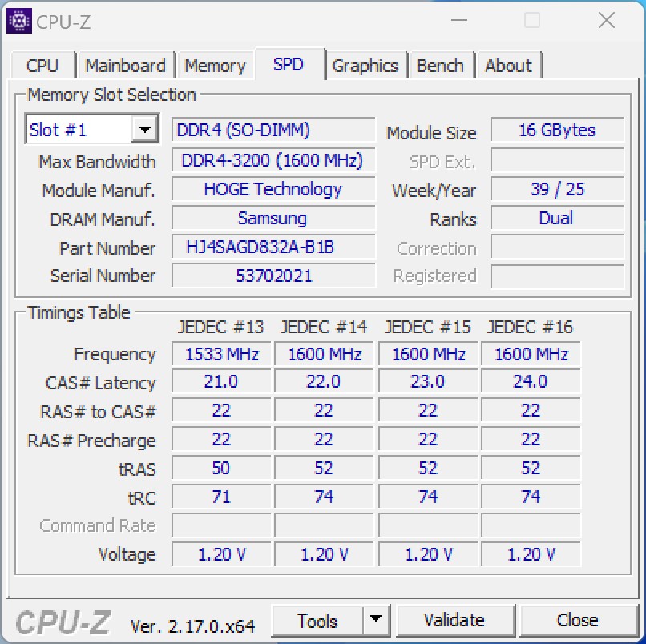Open the Mainboard tab

[125, 65]
